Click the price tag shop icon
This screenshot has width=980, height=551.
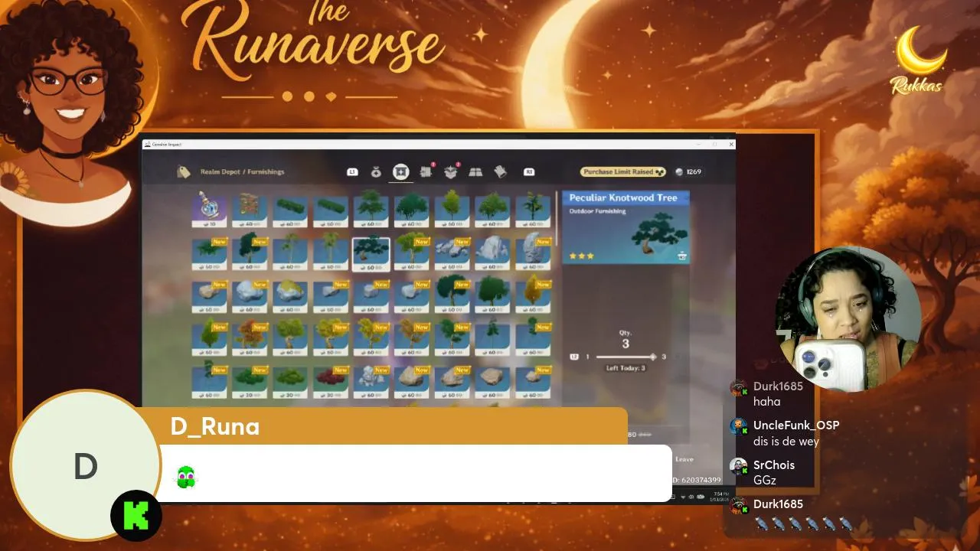click(184, 172)
